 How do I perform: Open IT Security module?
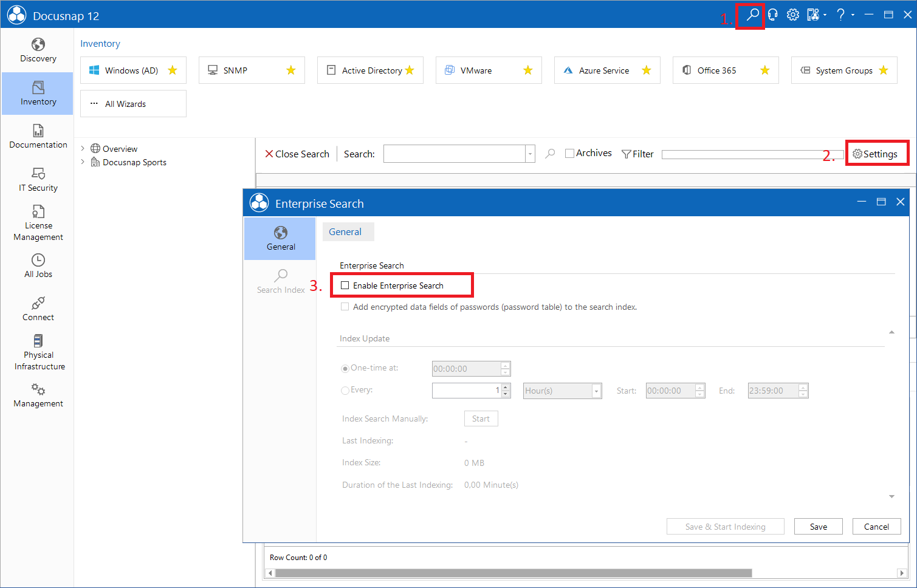coord(38,180)
